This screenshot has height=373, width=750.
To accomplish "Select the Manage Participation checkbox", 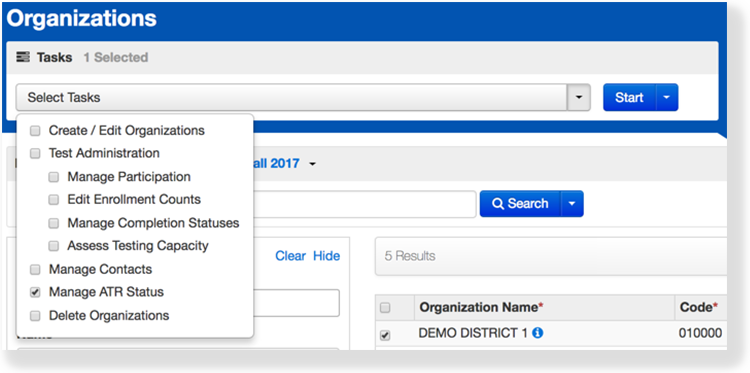I will coord(54,177).
